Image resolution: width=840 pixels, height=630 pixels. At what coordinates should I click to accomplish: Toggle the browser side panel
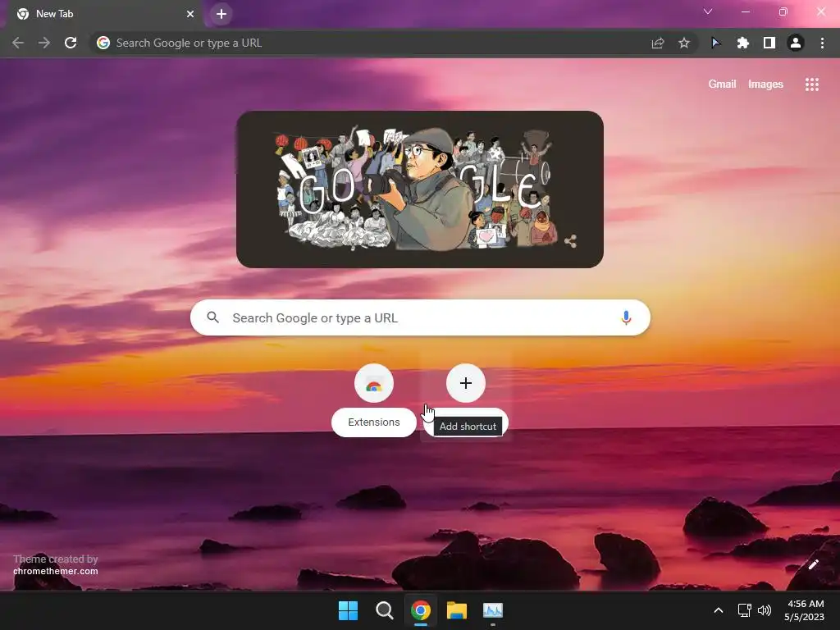[769, 43]
